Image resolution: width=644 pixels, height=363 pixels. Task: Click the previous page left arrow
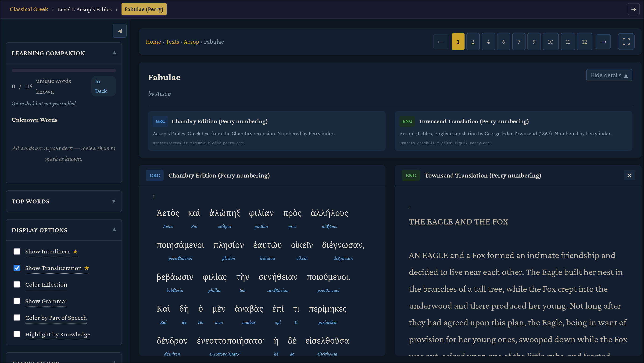[440, 42]
